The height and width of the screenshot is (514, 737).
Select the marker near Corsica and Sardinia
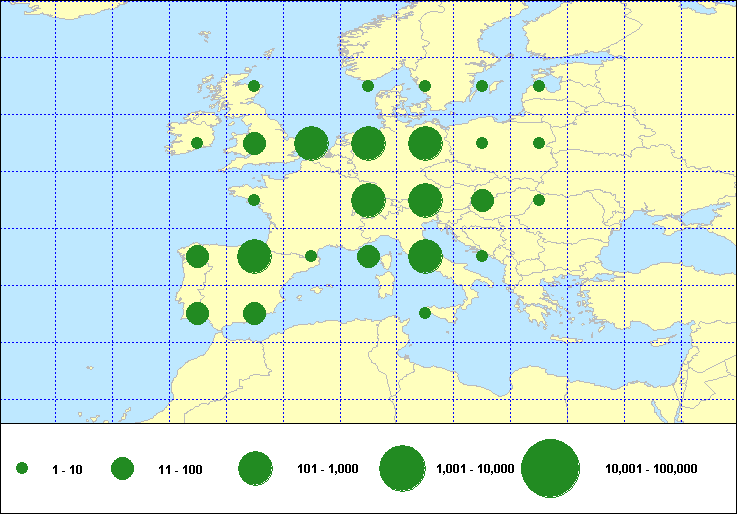point(368,256)
